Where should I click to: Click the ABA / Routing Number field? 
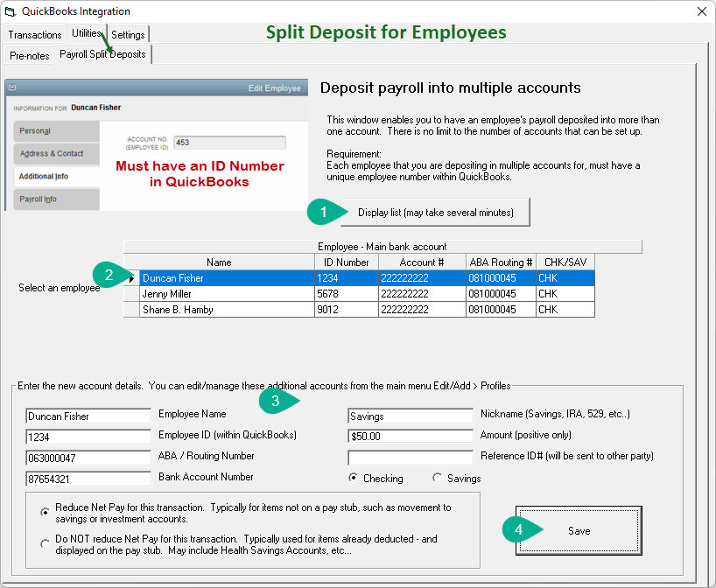(x=88, y=458)
